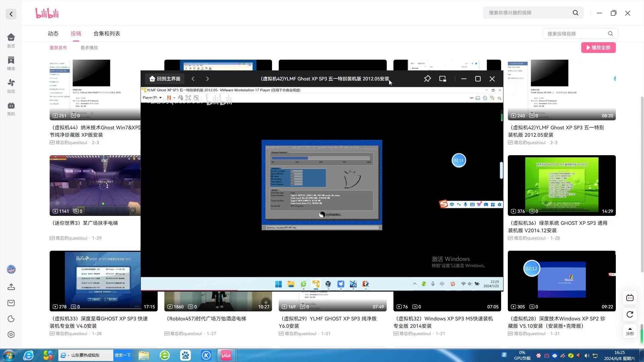Click the video progress bar at player bottom

coord(322,290)
